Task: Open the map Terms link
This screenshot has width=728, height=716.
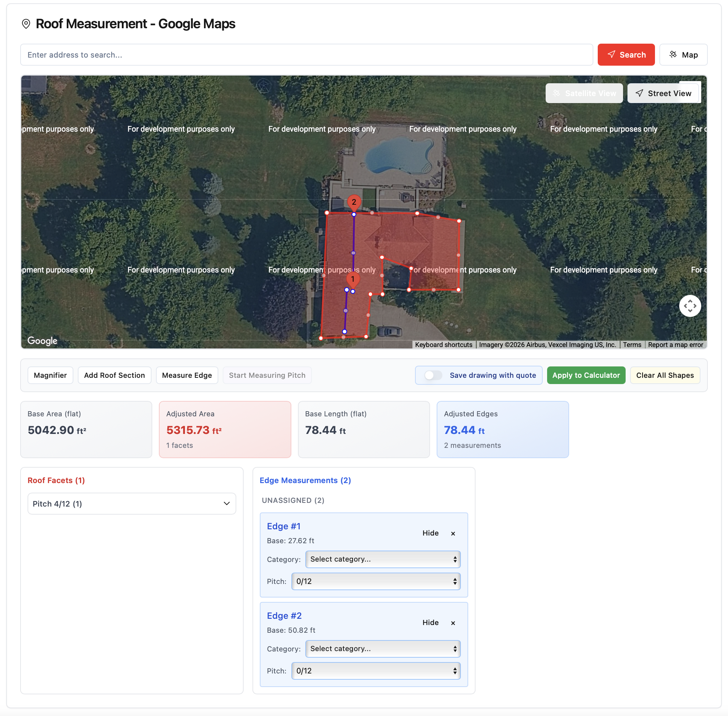Action: pos(632,345)
